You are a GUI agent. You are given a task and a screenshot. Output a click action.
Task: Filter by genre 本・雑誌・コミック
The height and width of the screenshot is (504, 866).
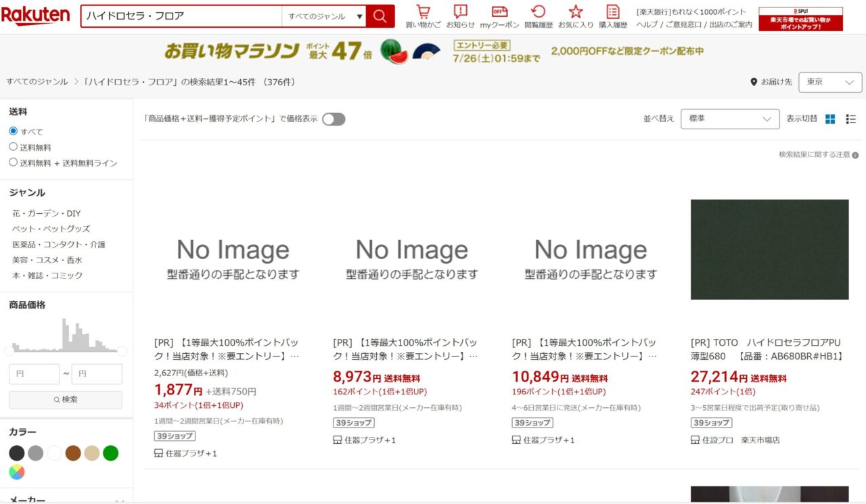point(47,275)
